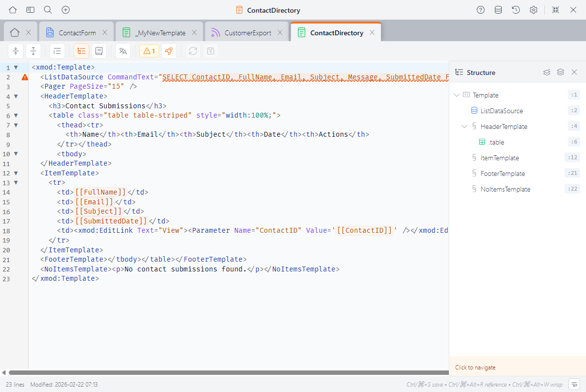Select .table in the Structure tree
Screen dimensions: 586x392
pos(496,142)
